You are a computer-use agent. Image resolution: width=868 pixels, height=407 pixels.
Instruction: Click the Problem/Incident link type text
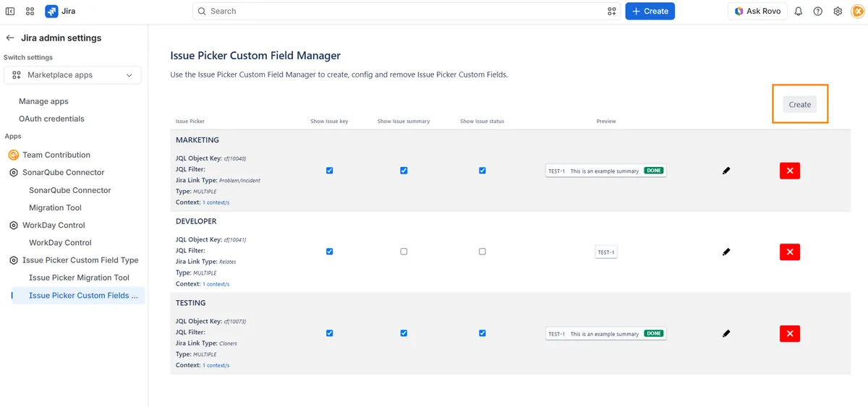click(x=239, y=180)
